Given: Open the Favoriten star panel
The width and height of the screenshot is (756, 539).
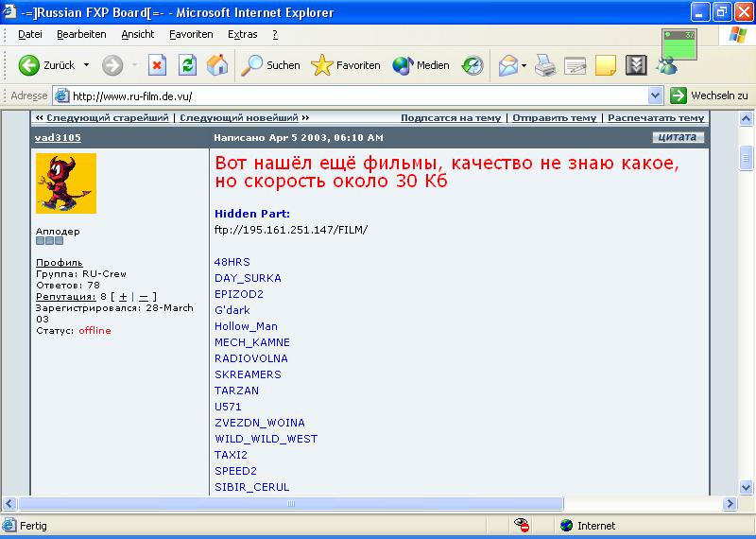Looking at the screenshot, I should [x=346, y=65].
